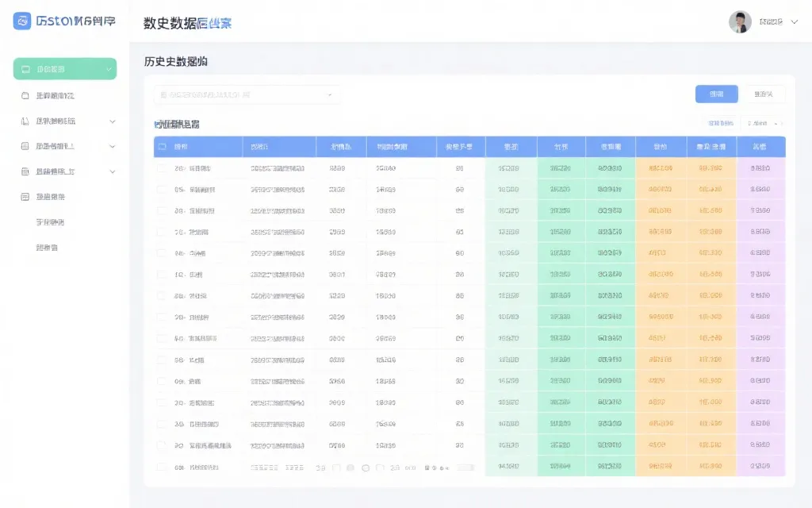Expand the third sidebar menu chevron
The height and width of the screenshot is (508, 812).
(x=111, y=121)
